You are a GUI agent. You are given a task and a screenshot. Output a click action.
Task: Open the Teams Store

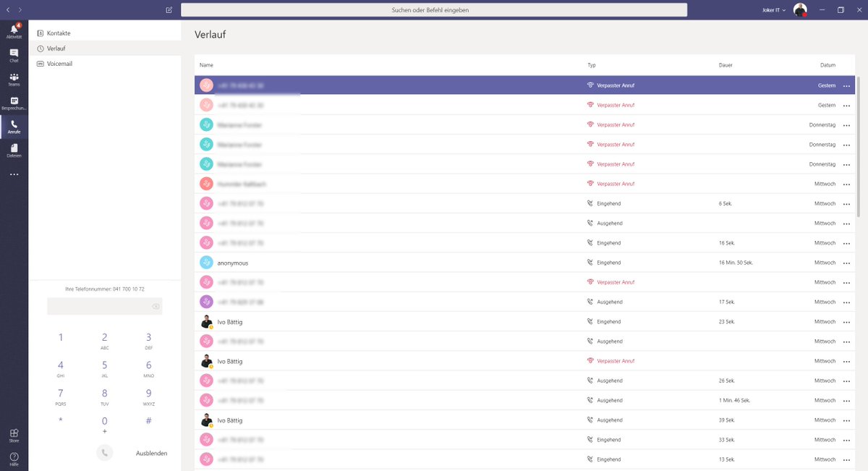(13, 434)
